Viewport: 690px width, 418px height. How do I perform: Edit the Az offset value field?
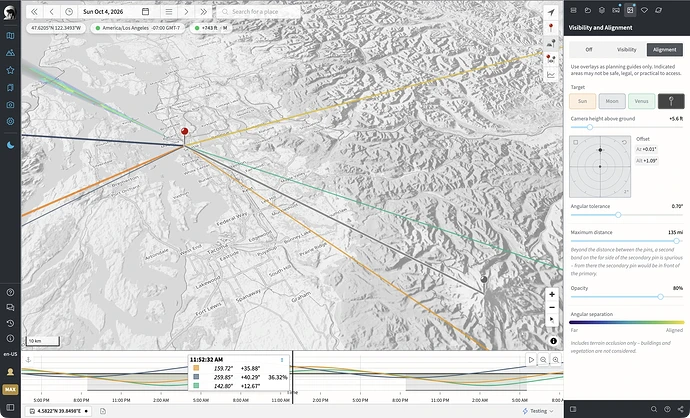click(646, 149)
